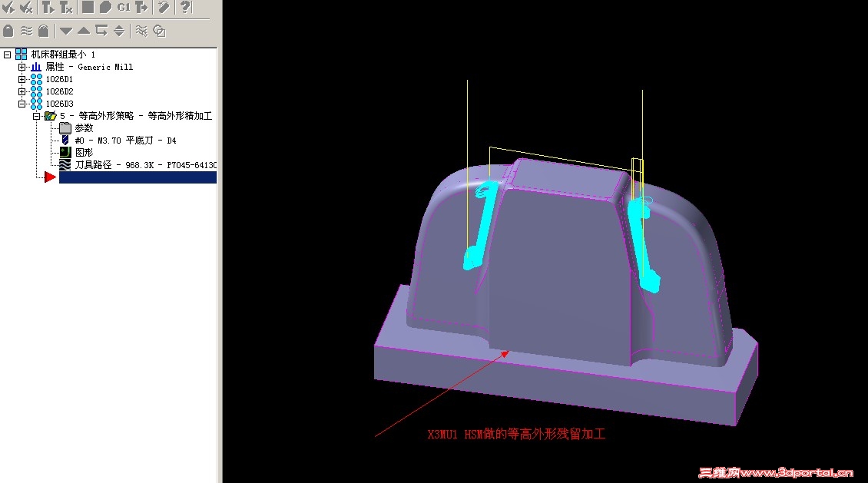Image resolution: width=868 pixels, height=483 pixels.
Task: Open Help with the question mark icon
Action: tap(185, 7)
